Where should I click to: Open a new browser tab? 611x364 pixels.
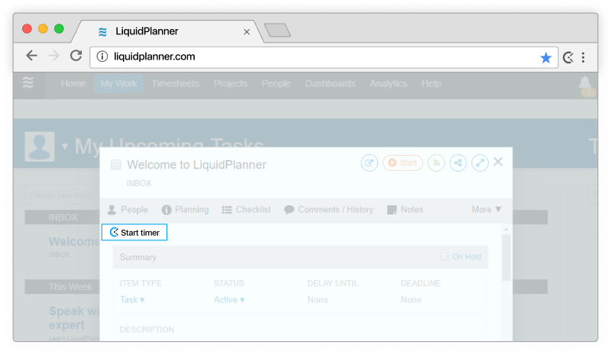(x=277, y=30)
